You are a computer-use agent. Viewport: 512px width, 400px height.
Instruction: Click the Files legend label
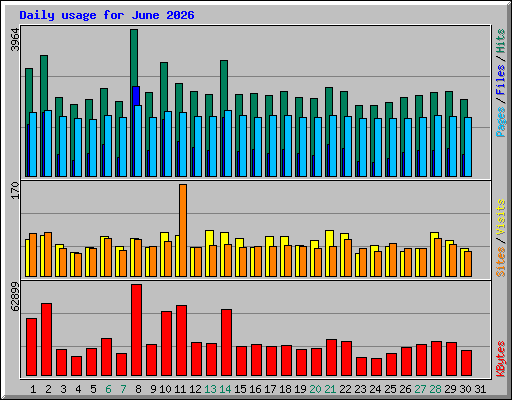501,80
